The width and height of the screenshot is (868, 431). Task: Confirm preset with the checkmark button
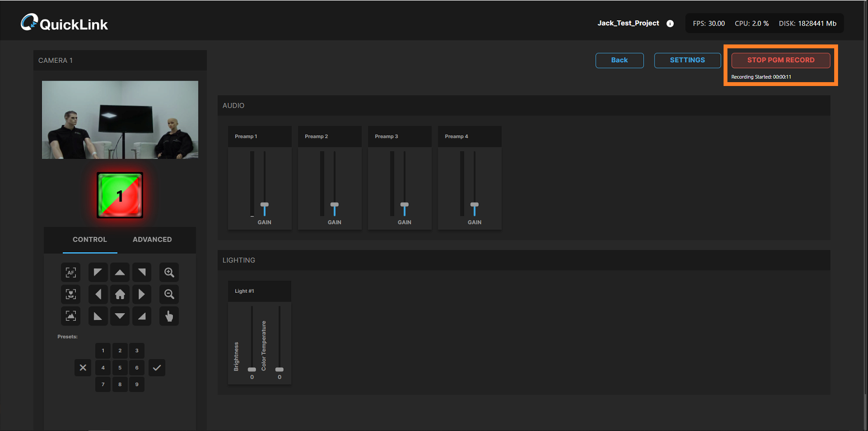[x=157, y=368]
